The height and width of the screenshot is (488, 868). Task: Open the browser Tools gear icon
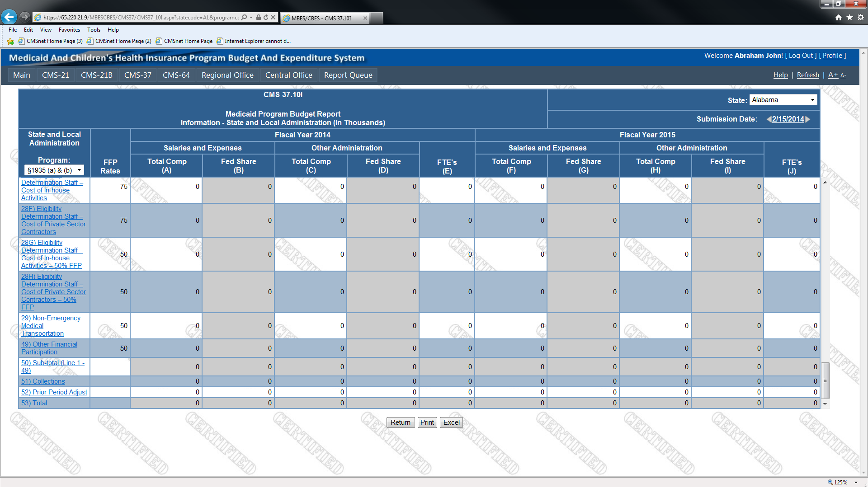point(861,18)
